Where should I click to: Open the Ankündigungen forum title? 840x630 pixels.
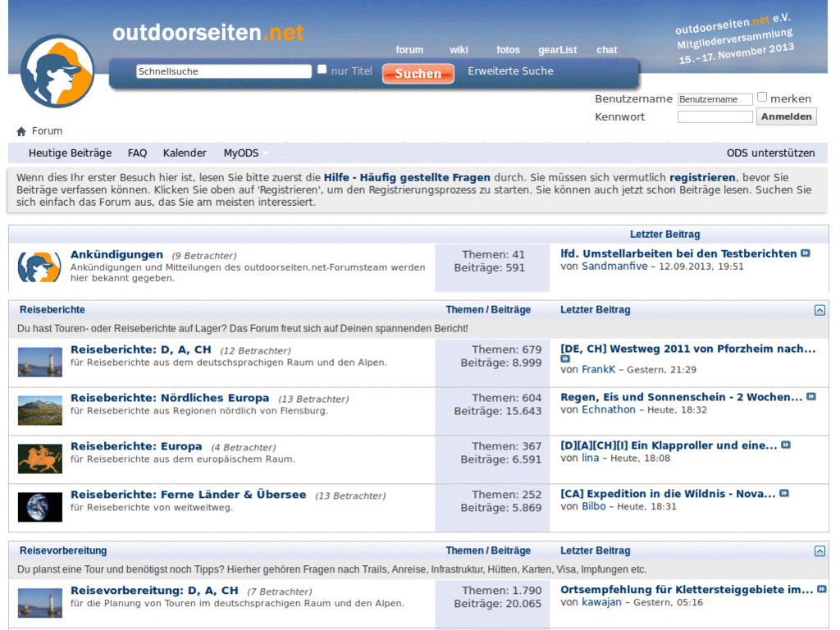point(116,254)
